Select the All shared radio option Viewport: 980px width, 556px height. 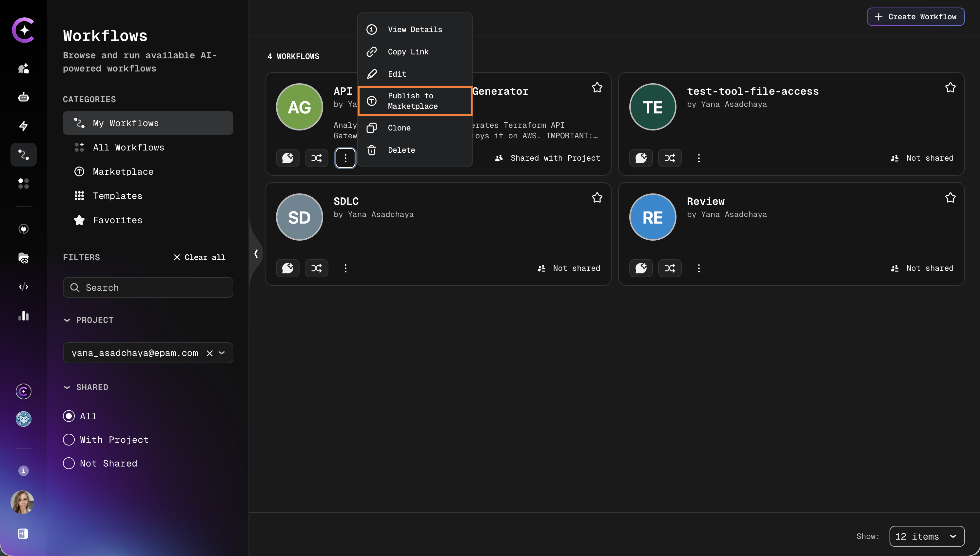69,416
